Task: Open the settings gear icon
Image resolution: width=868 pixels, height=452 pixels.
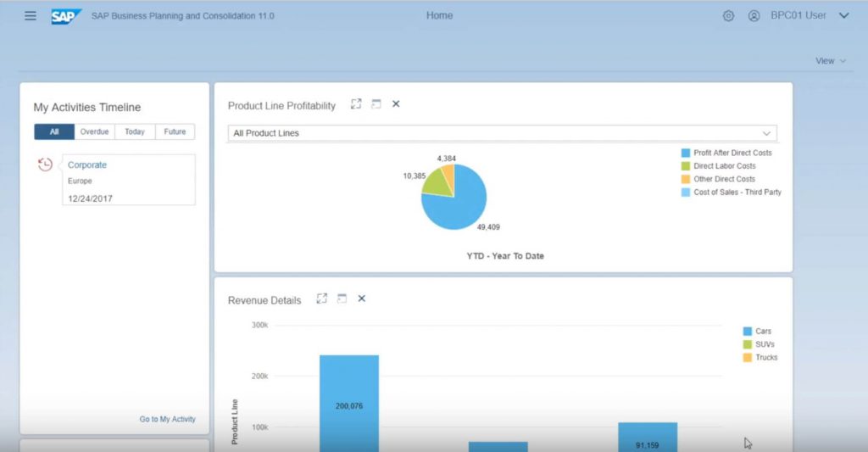Action: pyautogui.click(x=728, y=16)
